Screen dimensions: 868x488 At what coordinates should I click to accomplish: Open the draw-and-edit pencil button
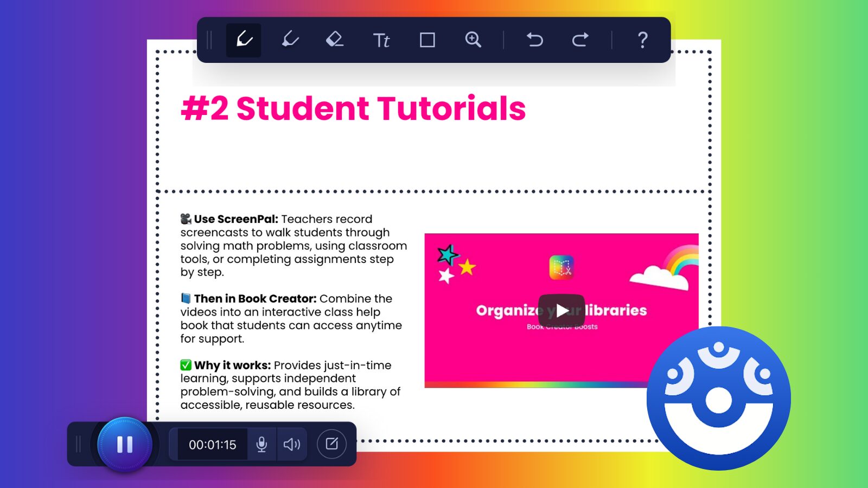pos(331,444)
